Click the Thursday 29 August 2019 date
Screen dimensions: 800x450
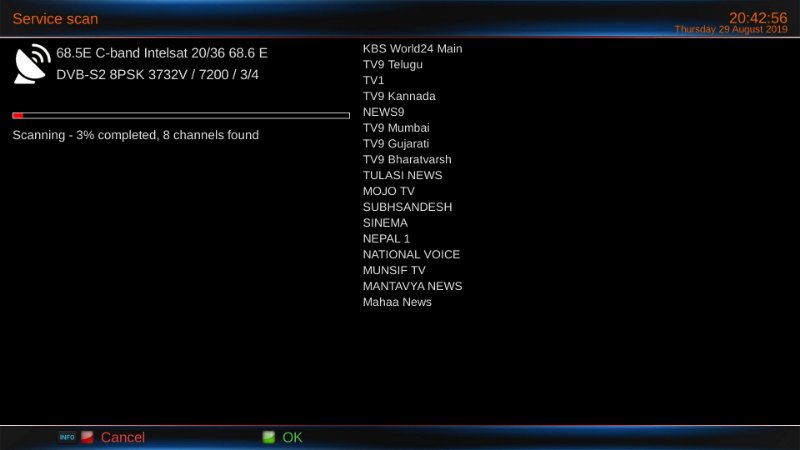click(x=731, y=29)
